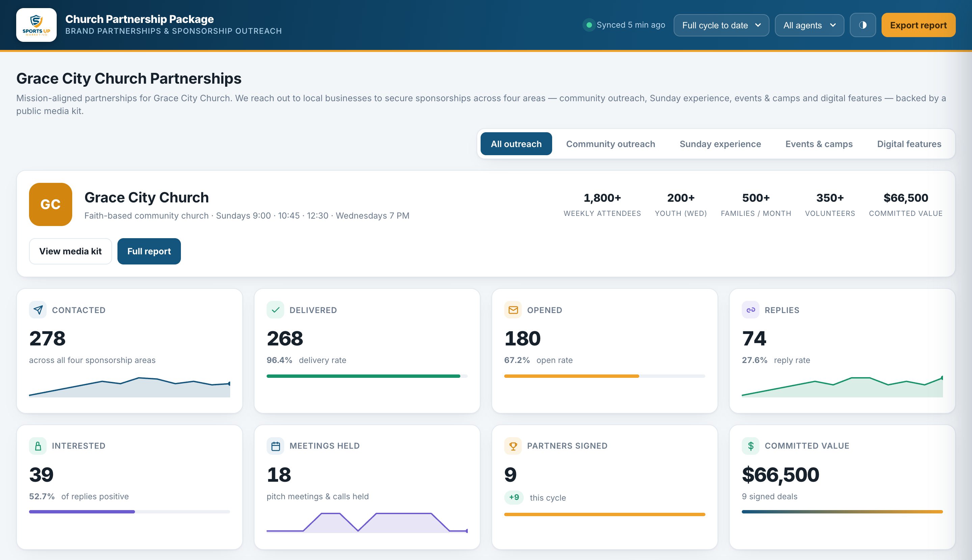The width and height of the screenshot is (972, 560).
Task: Open the Digital features tab
Action: coord(909,144)
